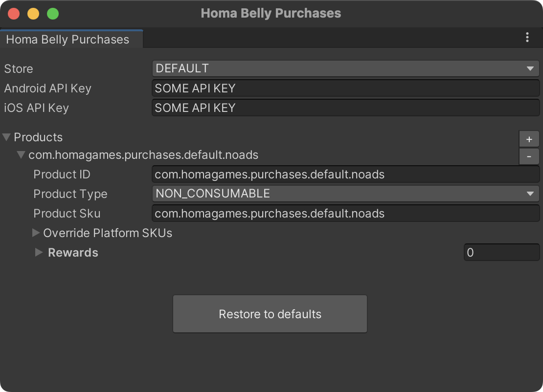Click the Rewards count field showing 0
This screenshot has height=392, width=543.
[501, 252]
